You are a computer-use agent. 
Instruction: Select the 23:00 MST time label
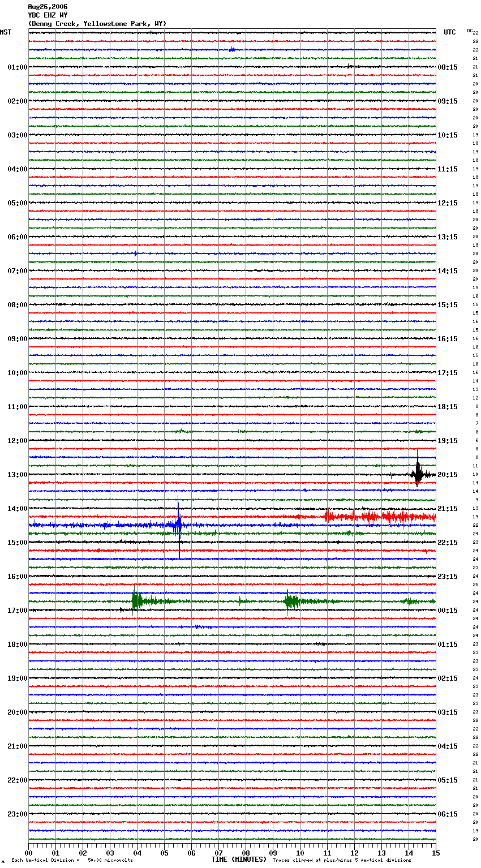click(x=18, y=814)
